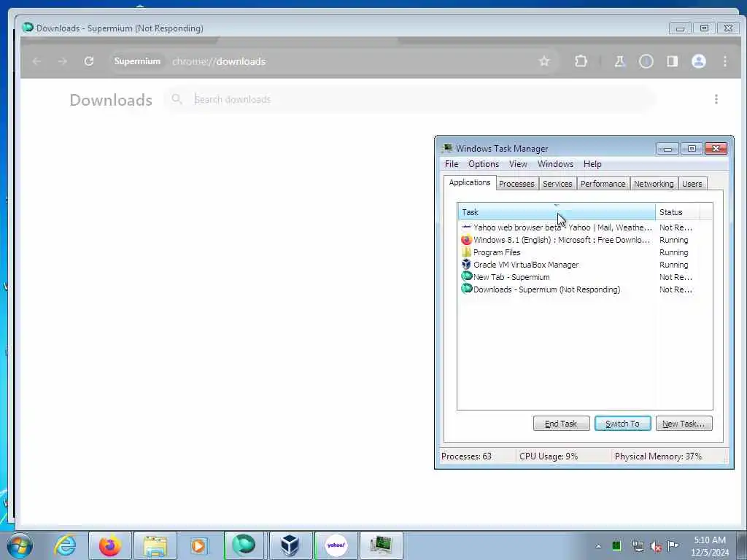Bookmark this page with the star icon
Image resolution: width=747 pixels, height=560 pixels.
(544, 61)
